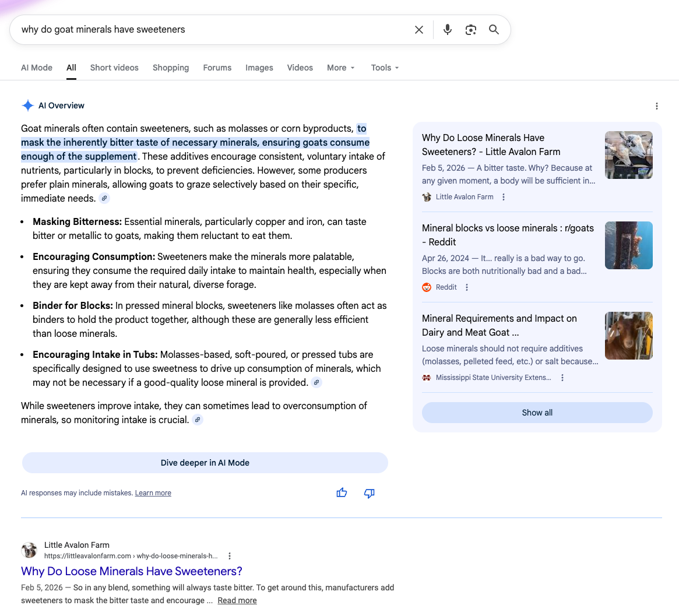This screenshot has width=679, height=616.
Task: Open Why Do Loose Minerals Have Sweeteners result
Action: point(132,571)
